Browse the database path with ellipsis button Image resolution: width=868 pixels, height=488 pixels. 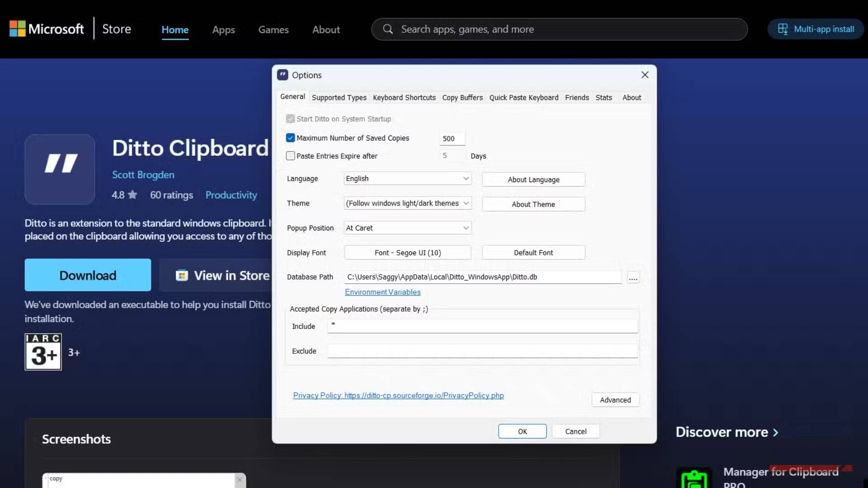[x=633, y=277]
